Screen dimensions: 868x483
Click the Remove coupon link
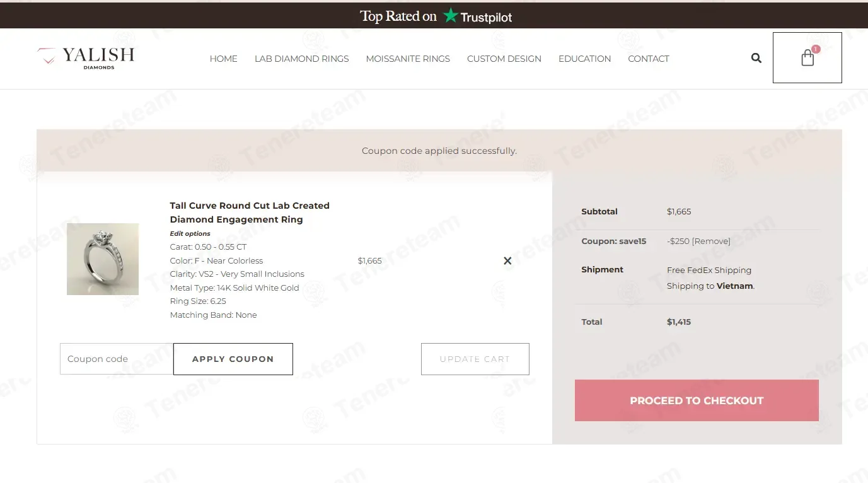click(x=711, y=241)
